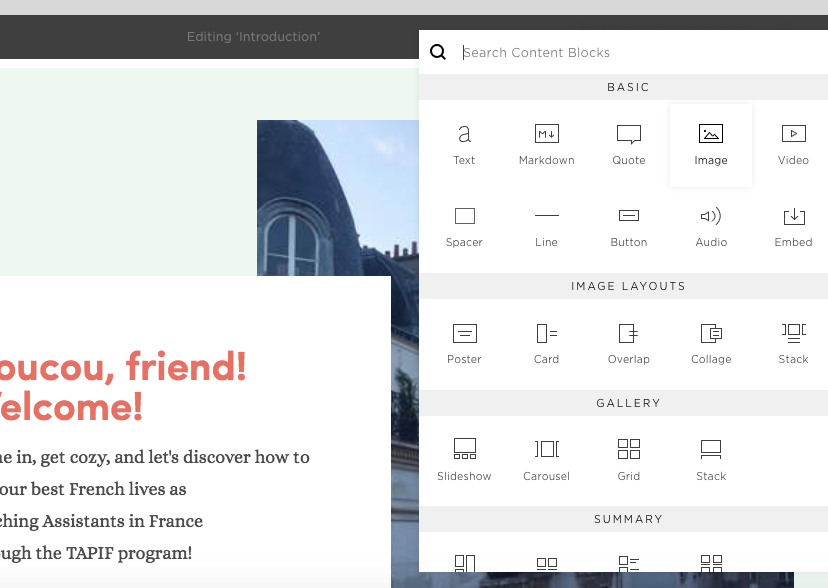
Task: Insert a Button block
Action: coord(628,227)
